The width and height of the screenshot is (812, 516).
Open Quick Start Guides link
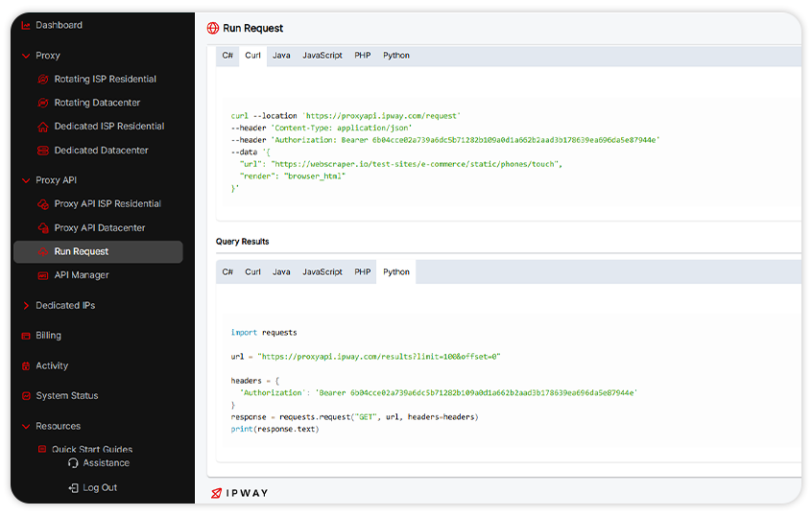click(92, 449)
